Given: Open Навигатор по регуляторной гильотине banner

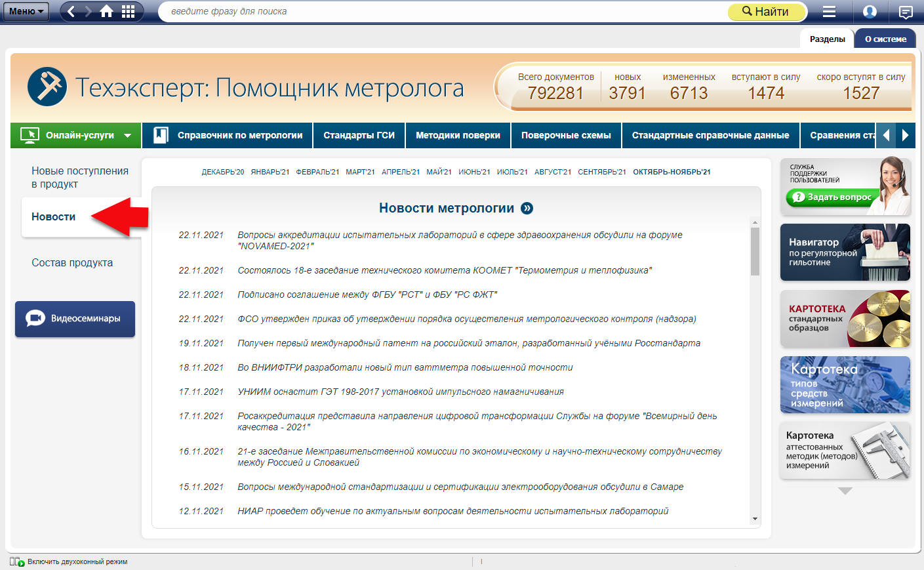Looking at the screenshot, I should 845,253.
